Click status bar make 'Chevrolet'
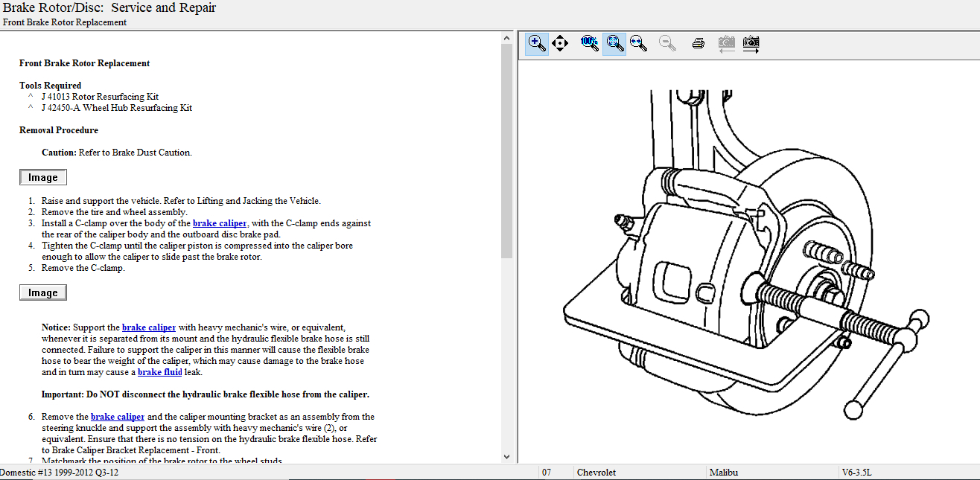The image size is (980, 480). coord(596,473)
